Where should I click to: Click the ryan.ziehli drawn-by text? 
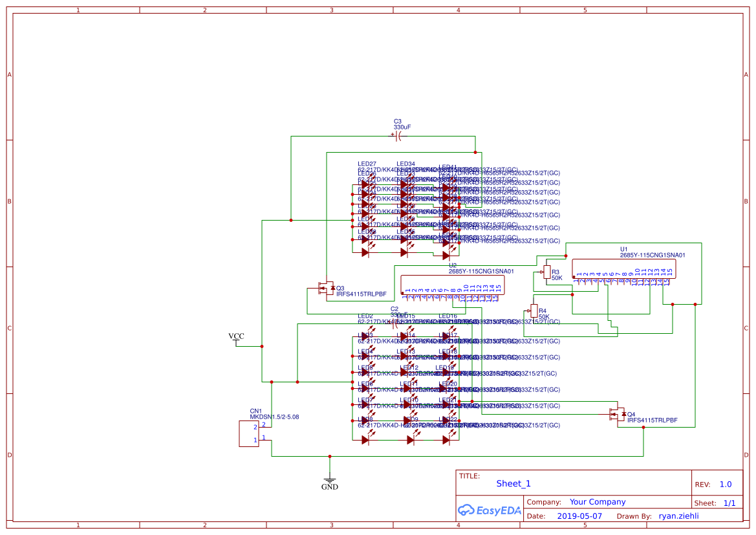tap(680, 516)
